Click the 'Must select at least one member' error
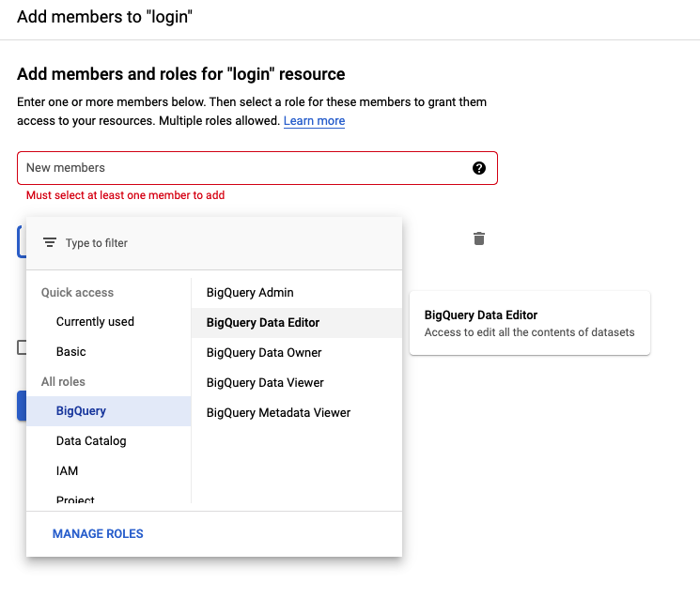700x599 pixels. (x=126, y=195)
